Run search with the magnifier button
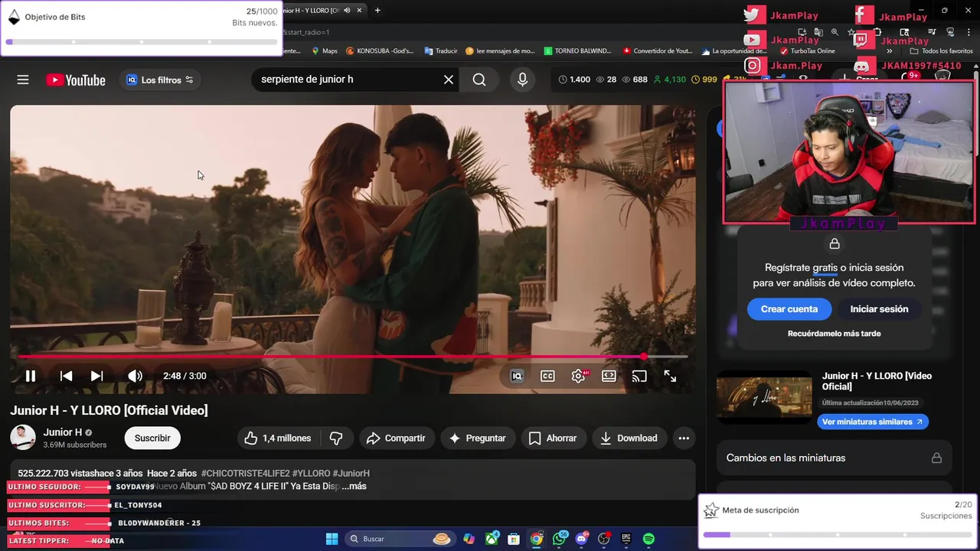Viewport: 980px width, 551px height. point(479,80)
